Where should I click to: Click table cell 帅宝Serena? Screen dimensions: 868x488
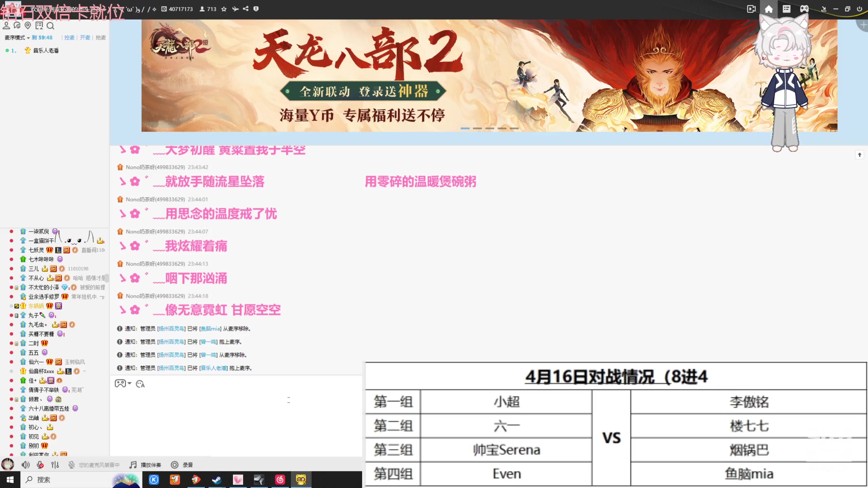coord(507,450)
